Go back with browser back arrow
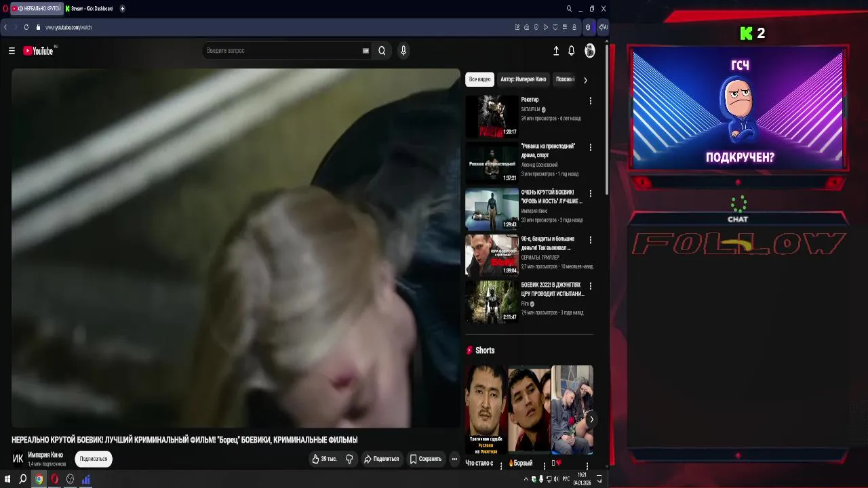The width and height of the screenshot is (868, 488). tap(5, 27)
